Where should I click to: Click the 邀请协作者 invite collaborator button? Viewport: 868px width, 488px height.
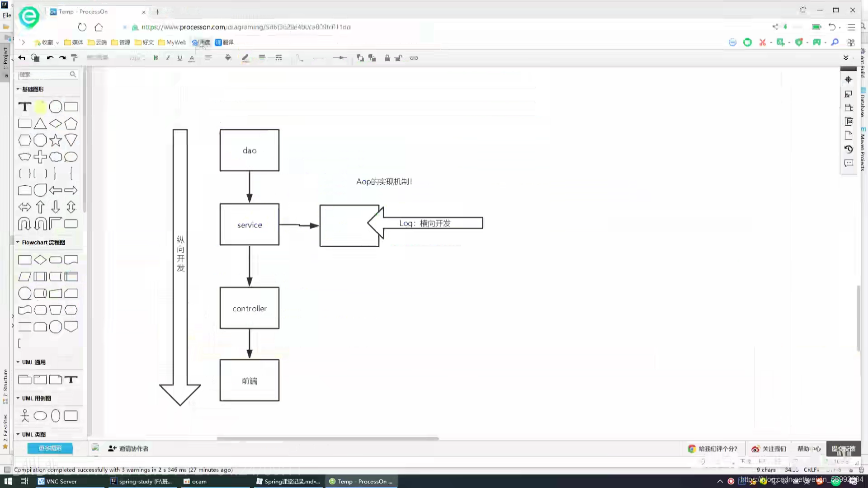point(128,448)
